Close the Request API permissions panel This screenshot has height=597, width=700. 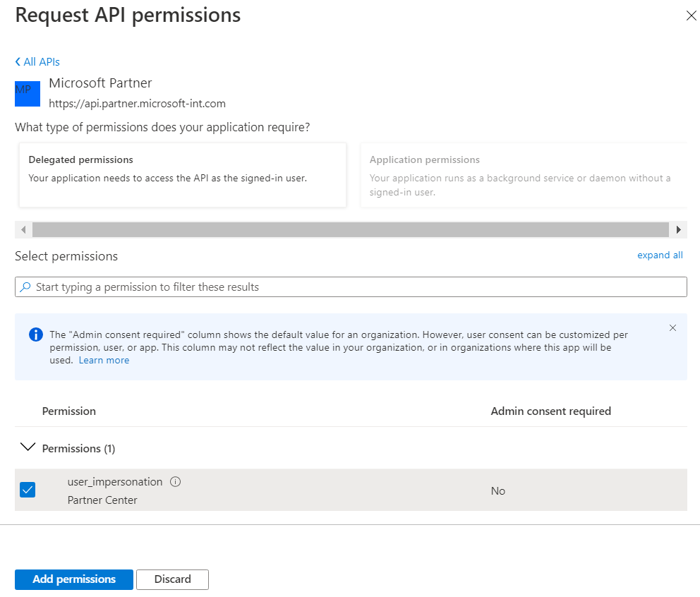[691, 16]
